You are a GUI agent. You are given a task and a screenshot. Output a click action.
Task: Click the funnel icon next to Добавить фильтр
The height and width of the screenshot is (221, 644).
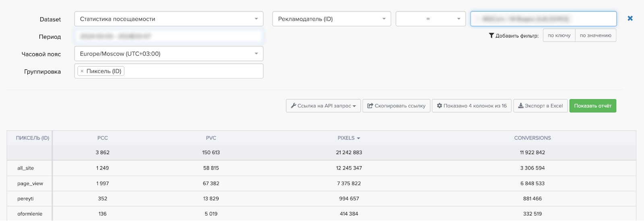coord(491,35)
